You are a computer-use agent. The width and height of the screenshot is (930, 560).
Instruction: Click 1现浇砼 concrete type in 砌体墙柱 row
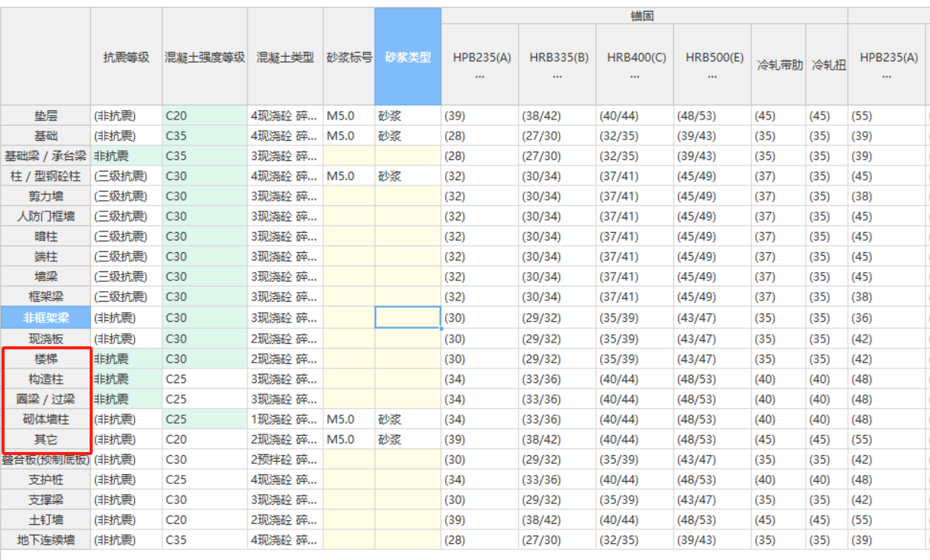(286, 419)
